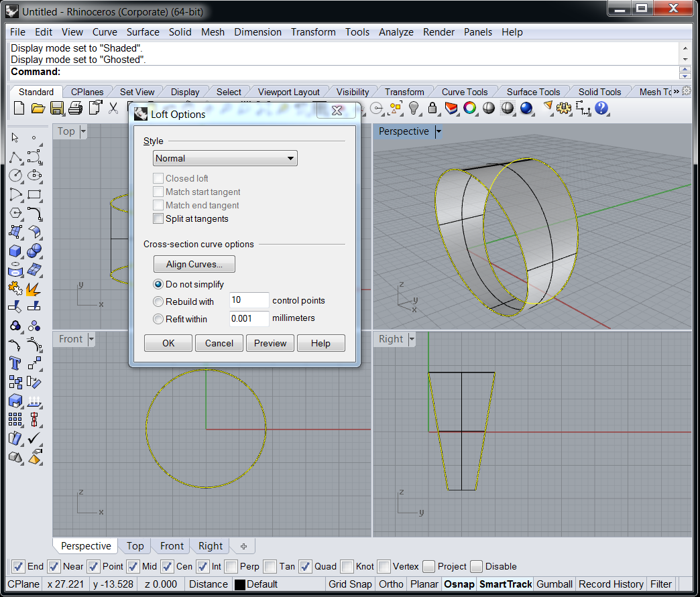Select Rebuild with radio button
Image resolution: width=700 pixels, height=597 pixels.
click(158, 302)
